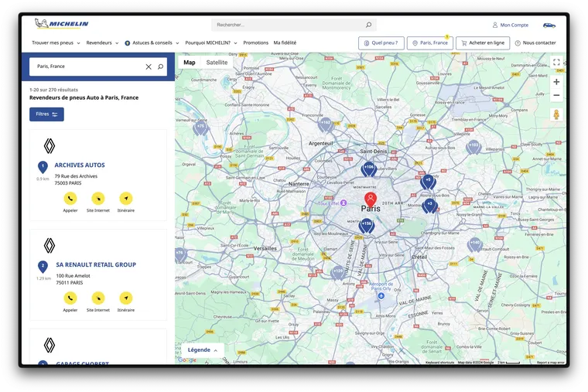Screen dimensions: 588x392
Task: Click Renault logo on SA RENAULT RETAIL GROUP card
Action: [x=50, y=245]
